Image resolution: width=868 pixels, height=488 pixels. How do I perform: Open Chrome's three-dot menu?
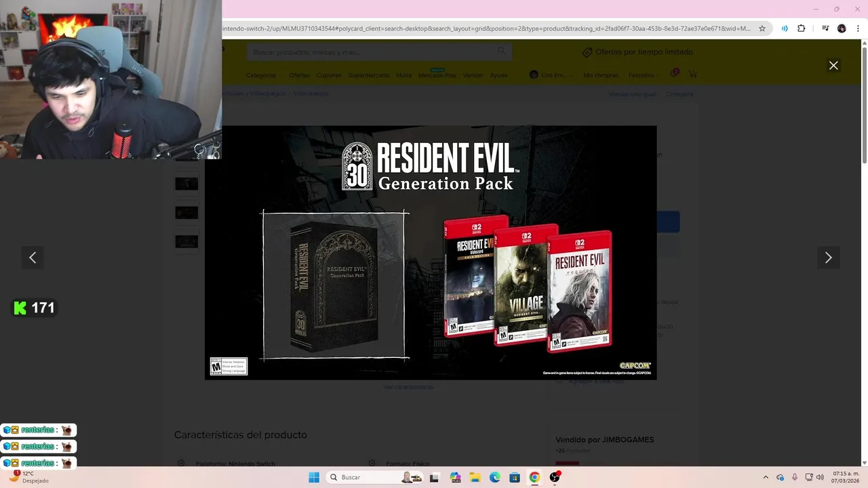858,28
